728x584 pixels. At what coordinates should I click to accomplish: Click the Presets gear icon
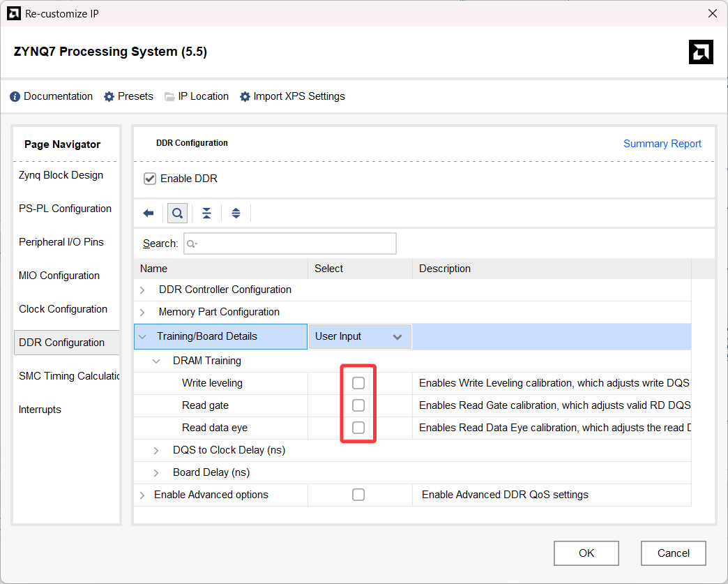point(109,97)
